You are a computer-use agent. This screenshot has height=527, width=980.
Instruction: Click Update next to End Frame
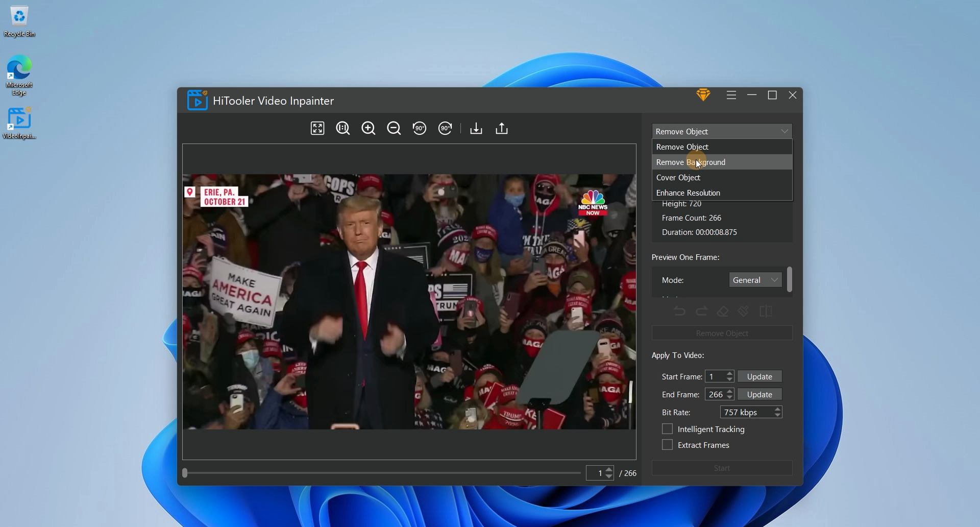click(x=759, y=394)
